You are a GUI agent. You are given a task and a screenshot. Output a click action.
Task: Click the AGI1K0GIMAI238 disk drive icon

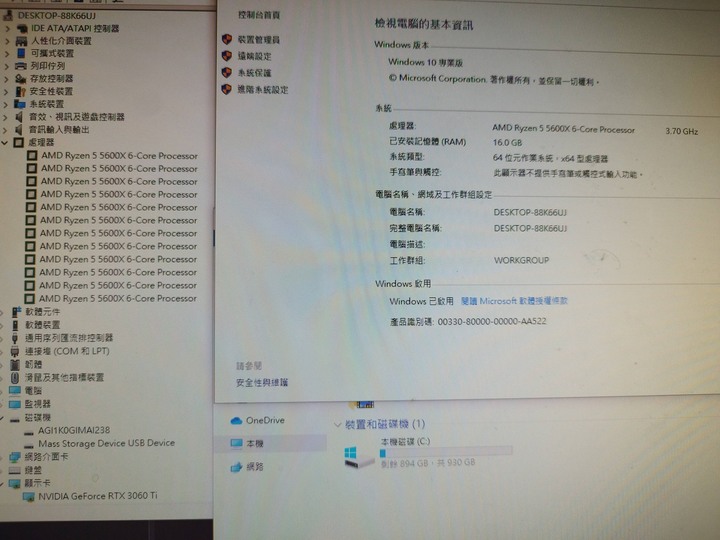click(28, 430)
